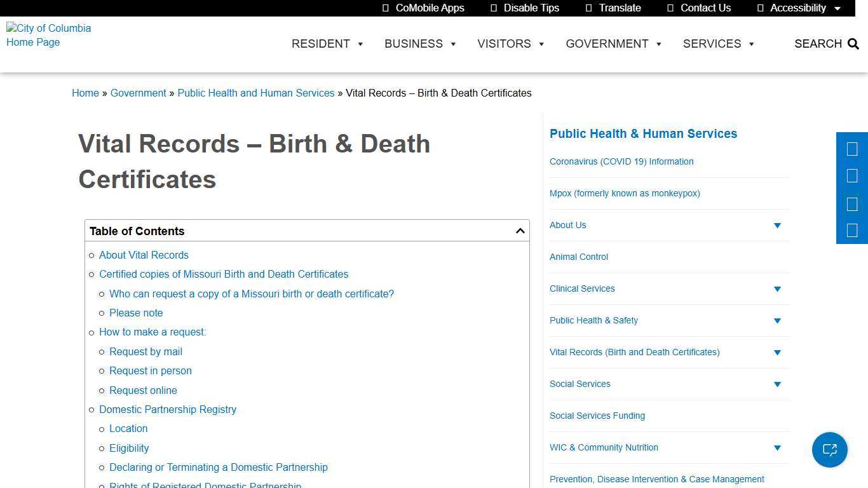The image size is (868, 488).
Task: Open the GOVERNMENT navigation menu
Action: coord(608,44)
